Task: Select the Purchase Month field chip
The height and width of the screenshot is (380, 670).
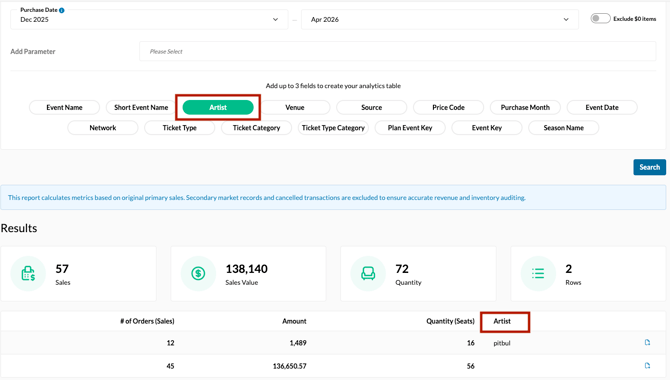Action: pyautogui.click(x=525, y=107)
